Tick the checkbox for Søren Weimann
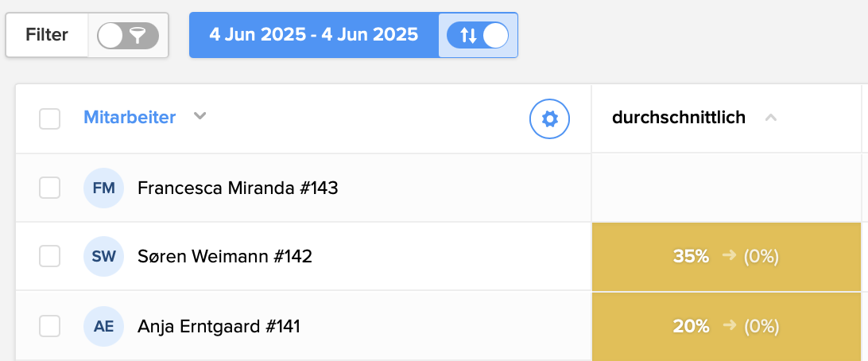 tap(50, 257)
